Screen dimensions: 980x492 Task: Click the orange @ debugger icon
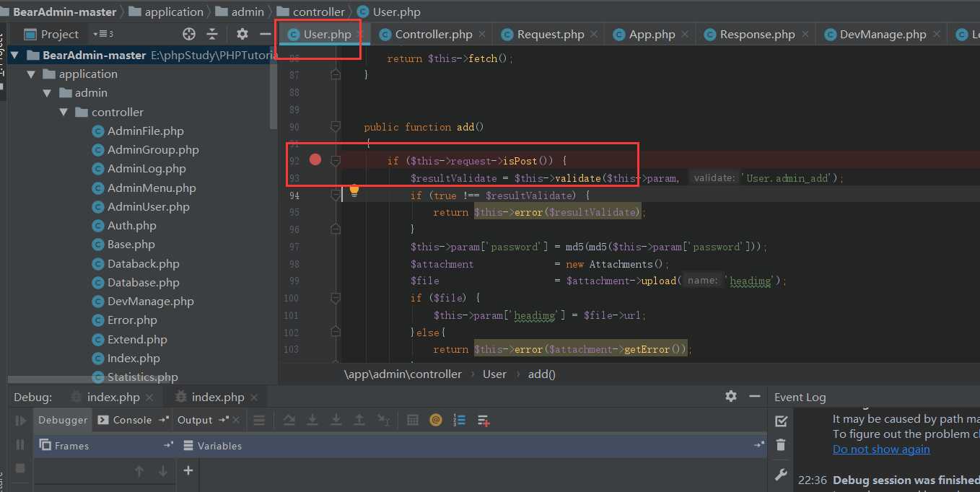coord(435,420)
